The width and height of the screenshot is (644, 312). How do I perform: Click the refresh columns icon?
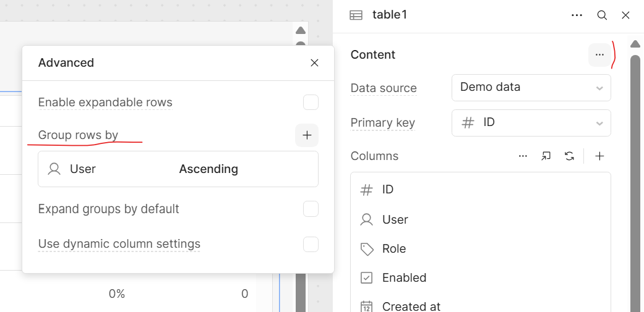[x=569, y=156]
